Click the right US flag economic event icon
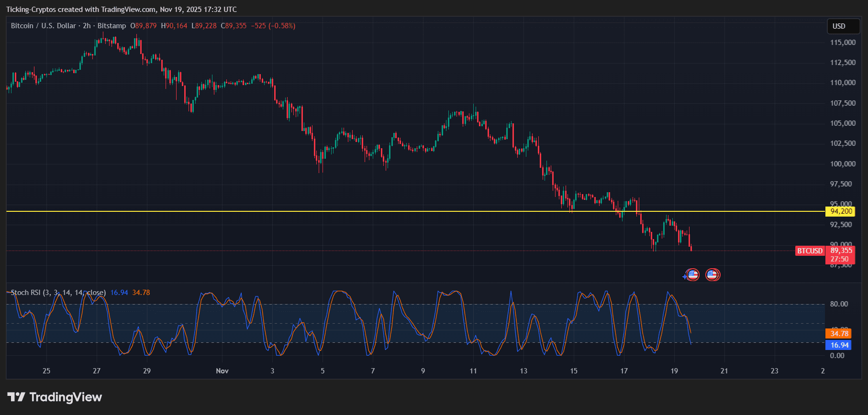The width and height of the screenshot is (868, 415). tap(712, 275)
